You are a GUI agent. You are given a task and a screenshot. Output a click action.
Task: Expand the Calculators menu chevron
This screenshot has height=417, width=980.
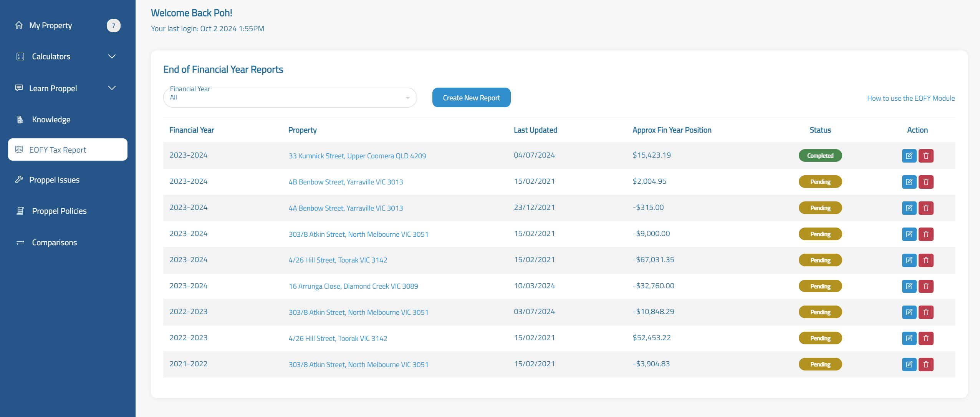(x=112, y=56)
